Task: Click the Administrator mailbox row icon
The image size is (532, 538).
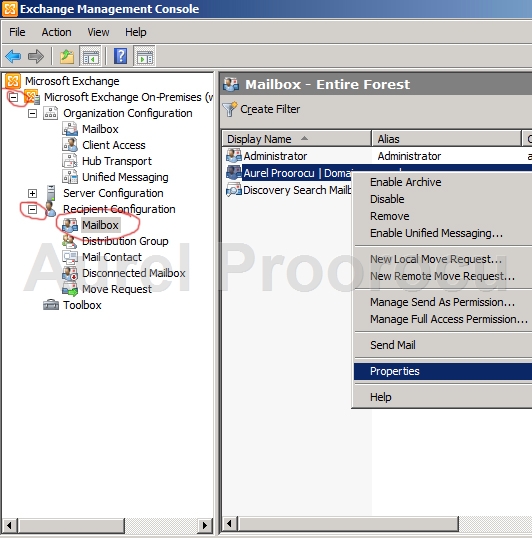Action: [x=234, y=156]
